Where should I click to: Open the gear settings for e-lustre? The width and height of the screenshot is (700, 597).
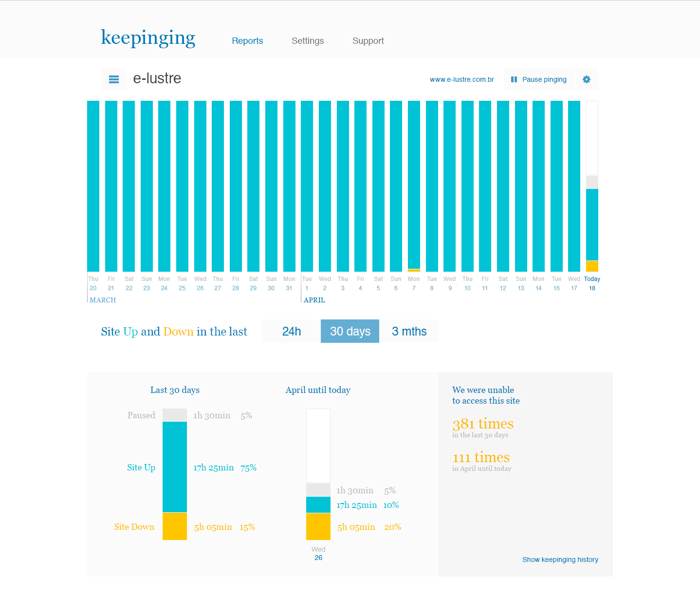pos(587,79)
